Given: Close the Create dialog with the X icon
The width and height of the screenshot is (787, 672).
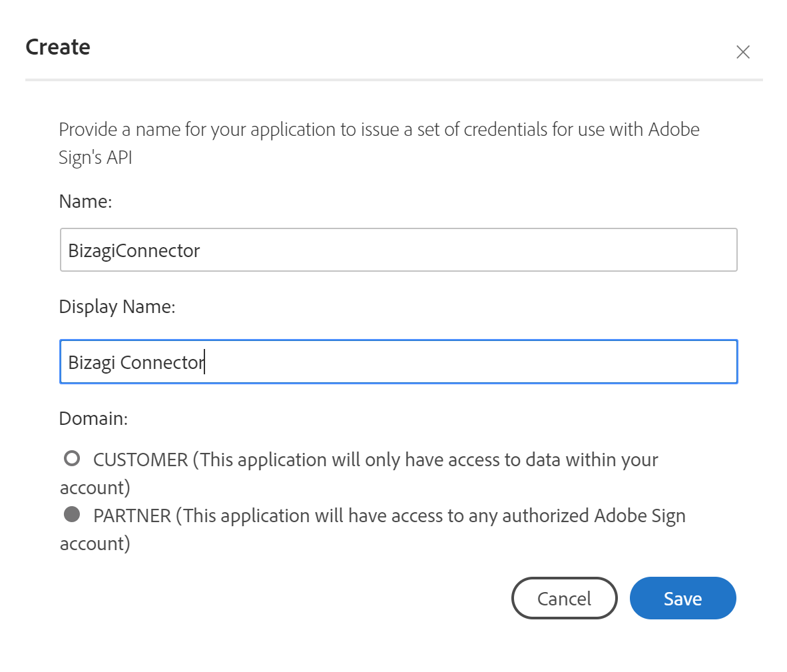Looking at the screenshot, I should pyautogui.click(x=743, y=52).
